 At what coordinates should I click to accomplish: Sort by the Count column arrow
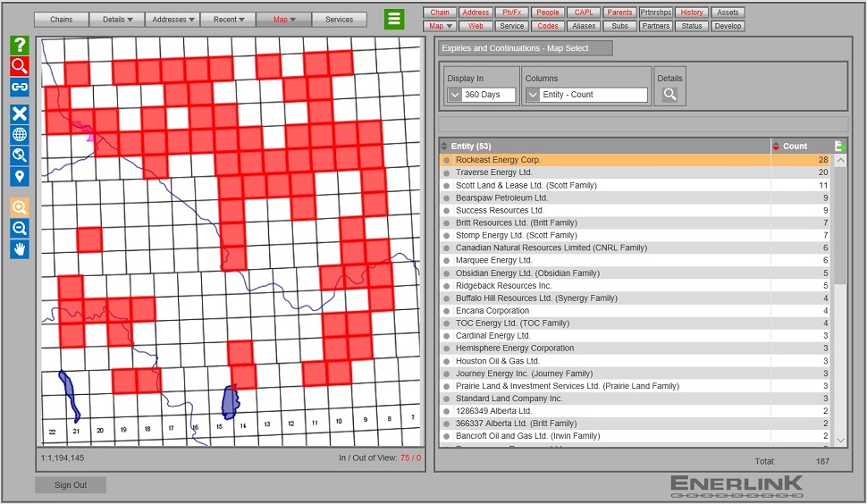[x=776, y=146]
